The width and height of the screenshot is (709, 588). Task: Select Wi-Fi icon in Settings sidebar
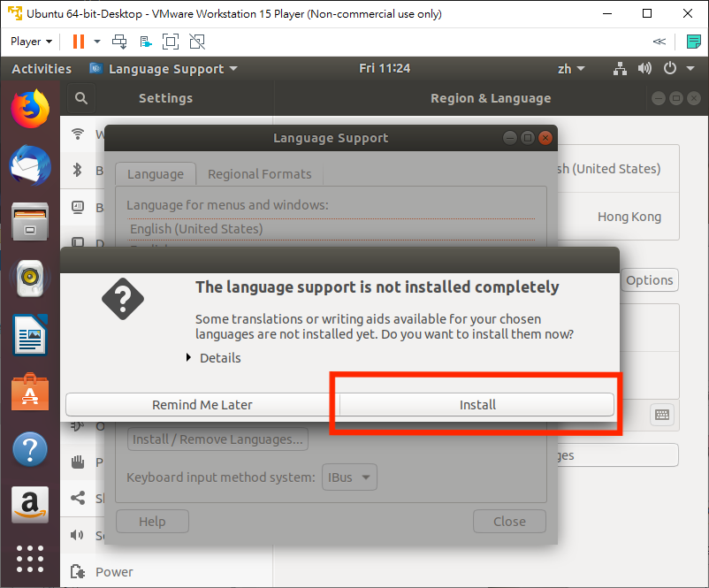point(78,134)
